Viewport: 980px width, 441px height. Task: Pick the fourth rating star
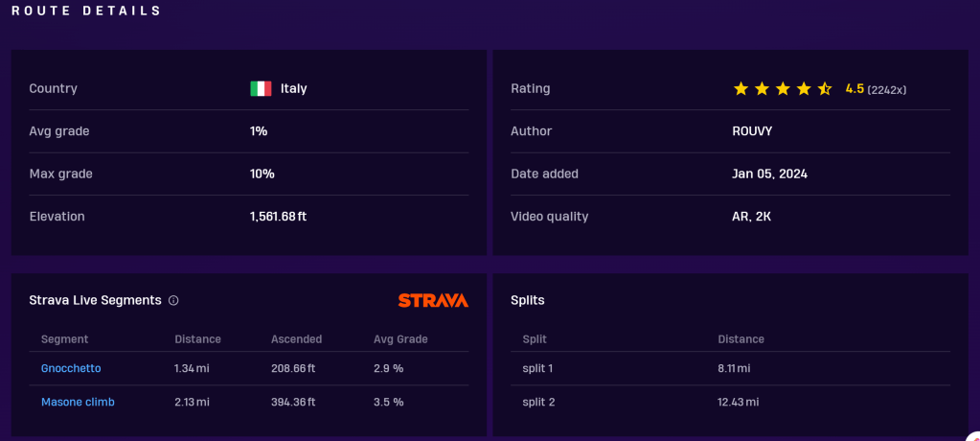click(x=804, y=88)
